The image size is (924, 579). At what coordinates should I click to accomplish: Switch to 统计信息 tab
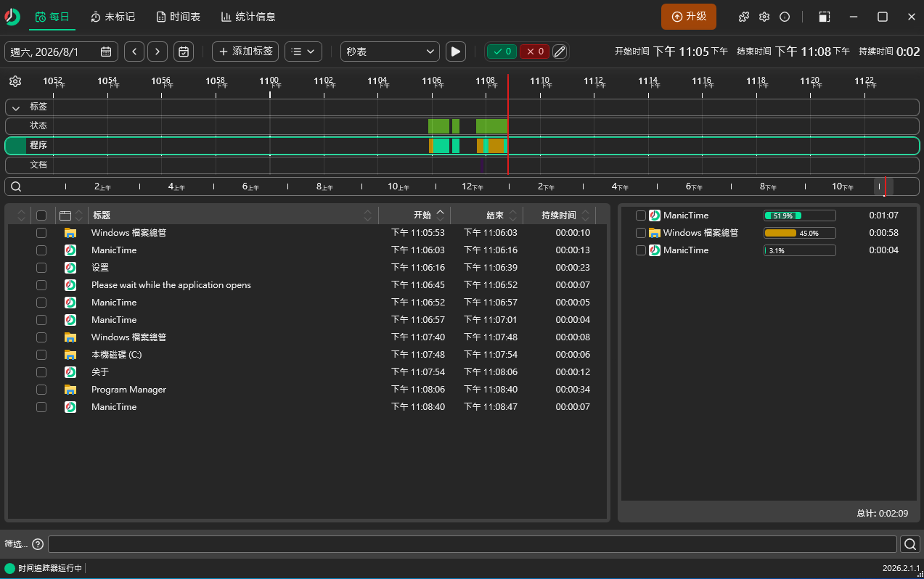tap(248, 17)
